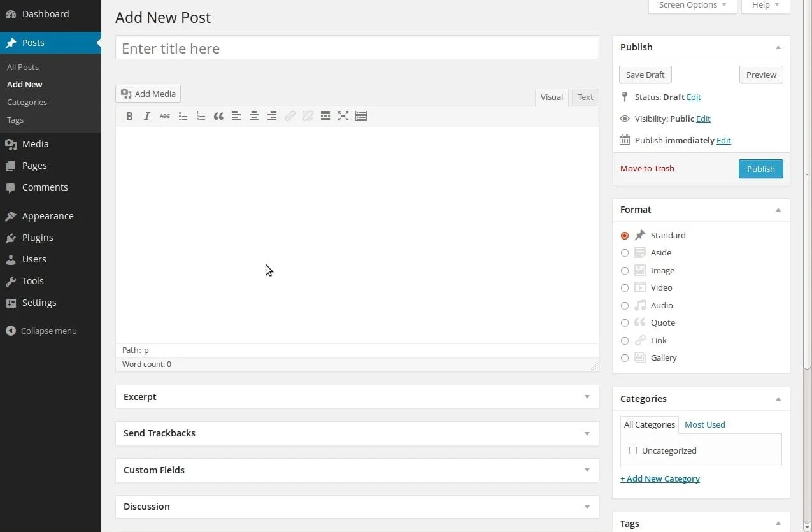Collapse the Publish box
This screenshot has height=532, width=812.
click(778, 47)
